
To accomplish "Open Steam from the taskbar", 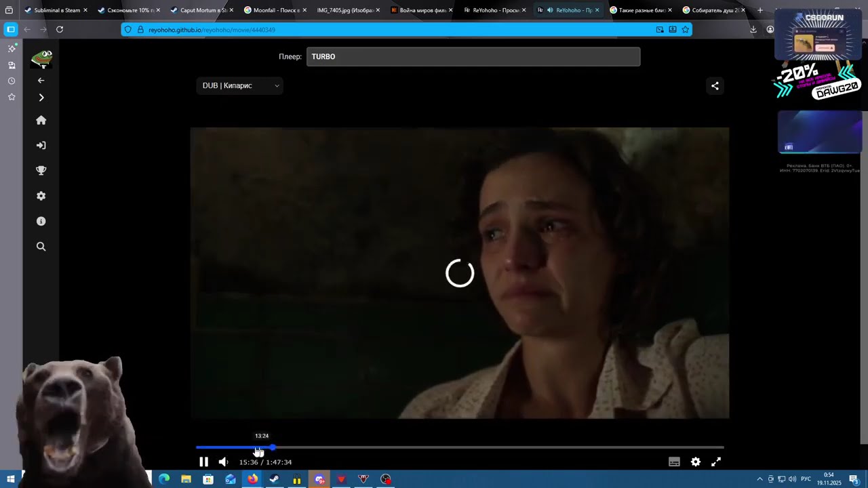I will click(x=275, y=479).
